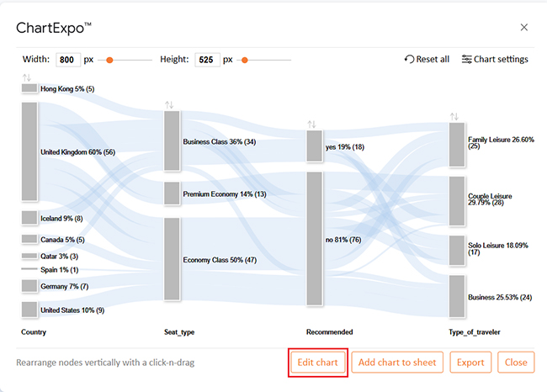Image resolution: width=547 pixels, height=392 pixels.
Task: Select the United Kingdom node bar
Action: (x=29, y=151)
